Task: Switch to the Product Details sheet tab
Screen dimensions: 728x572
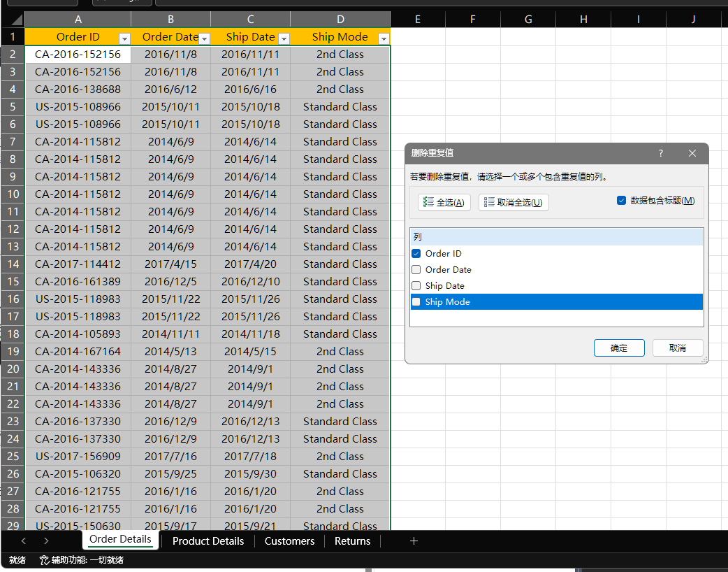Action: pos(208,541)
